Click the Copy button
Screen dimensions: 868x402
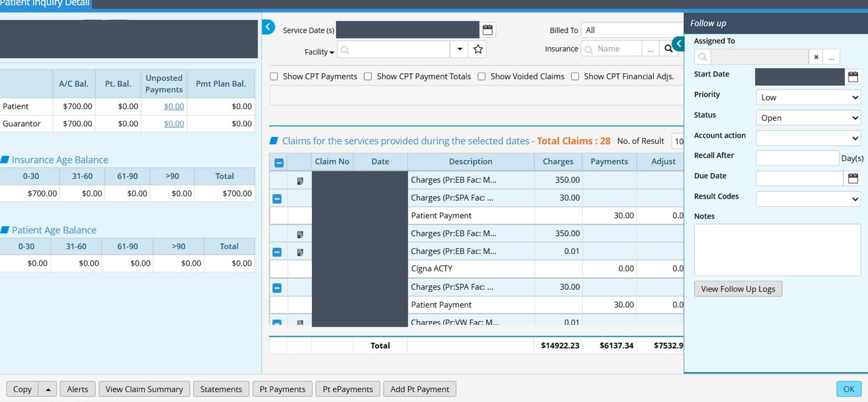click(x=22, y=389)
